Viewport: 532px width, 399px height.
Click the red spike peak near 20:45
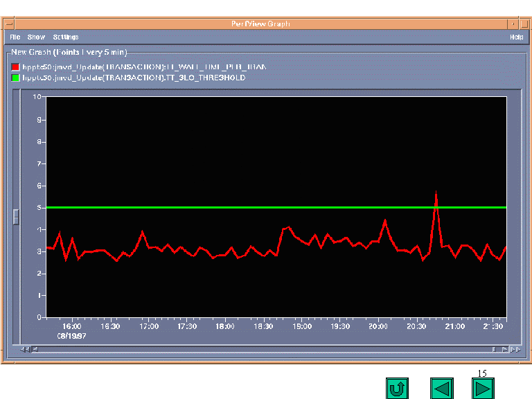click(x=436, y=193)
